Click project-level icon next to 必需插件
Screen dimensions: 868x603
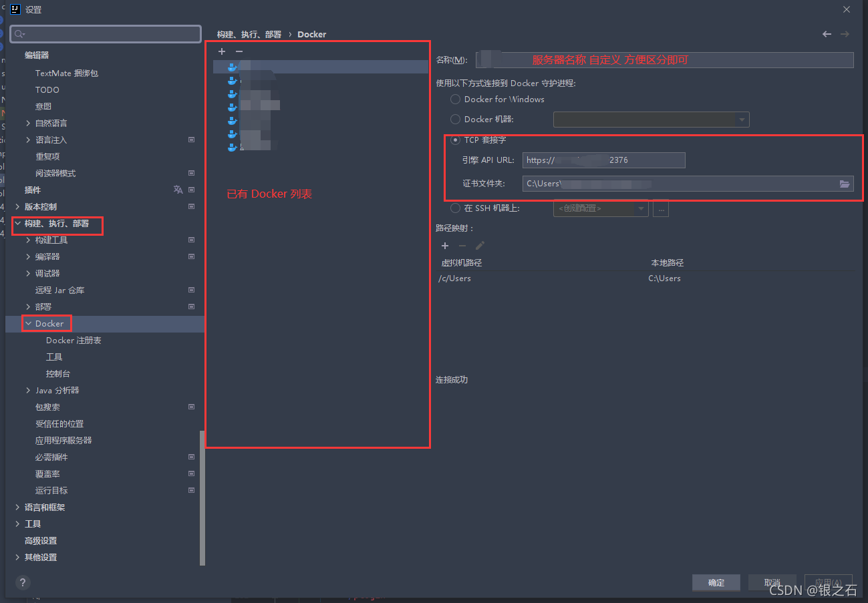(191, 457)
